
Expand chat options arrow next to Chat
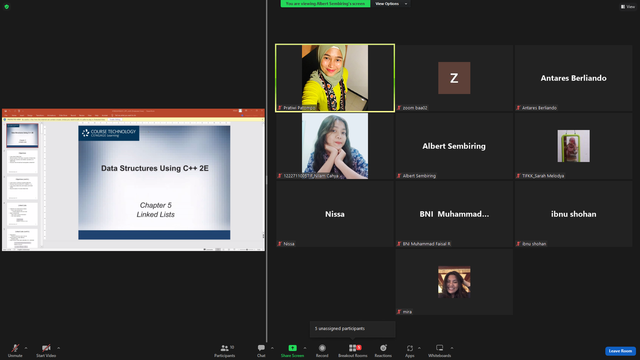(272, 348)
